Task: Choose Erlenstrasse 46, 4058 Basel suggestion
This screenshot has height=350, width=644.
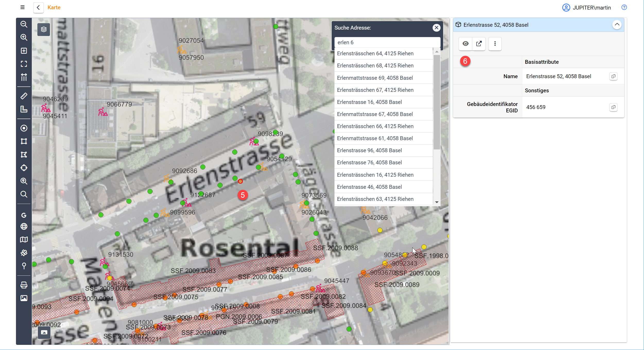Action: pyautogui.click(x=384, y=187)
